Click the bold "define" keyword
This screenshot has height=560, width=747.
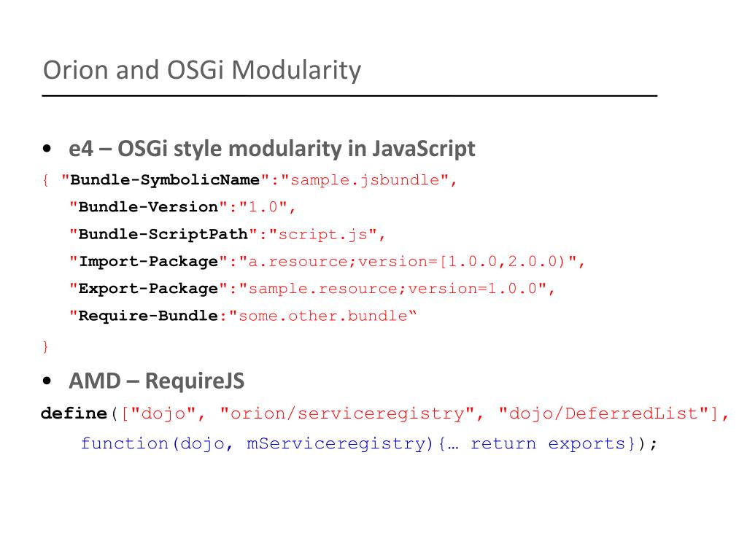(74, 413)
